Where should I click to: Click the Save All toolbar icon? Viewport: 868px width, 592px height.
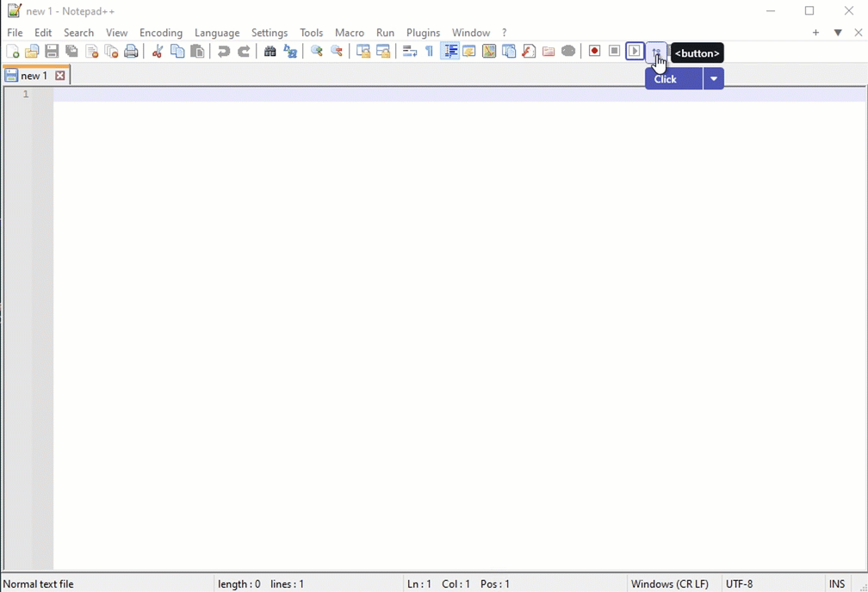[x=72, y=52]
